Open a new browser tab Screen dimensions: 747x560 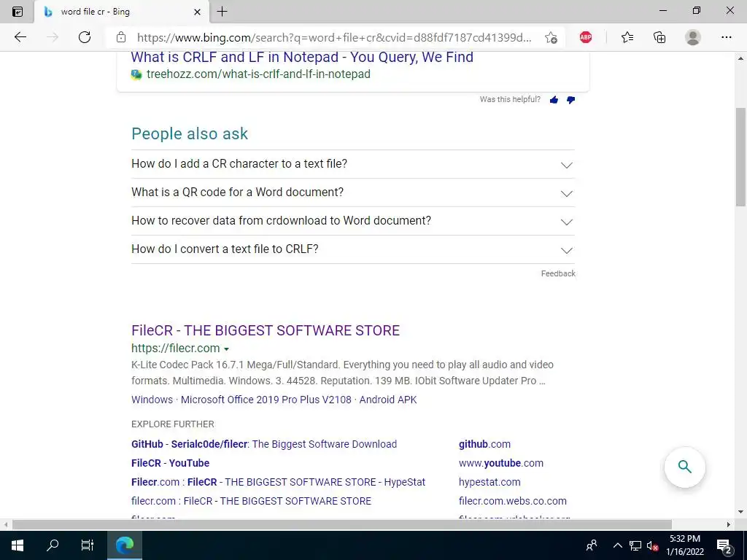click(222, 12)
